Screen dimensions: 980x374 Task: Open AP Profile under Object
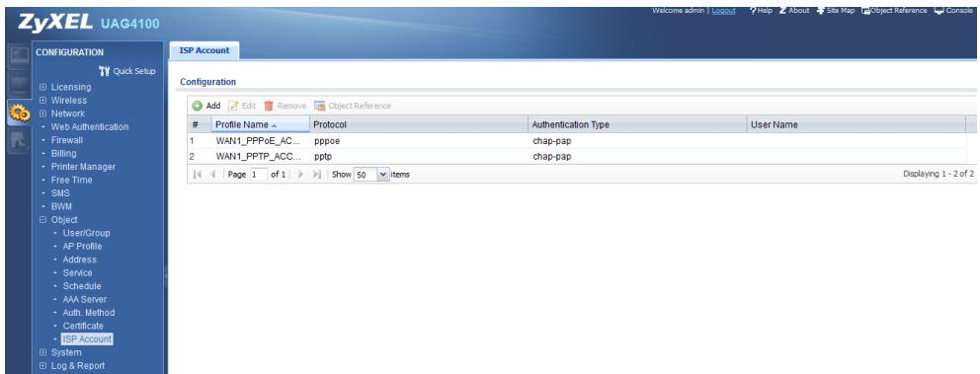[x=82, y=246]
